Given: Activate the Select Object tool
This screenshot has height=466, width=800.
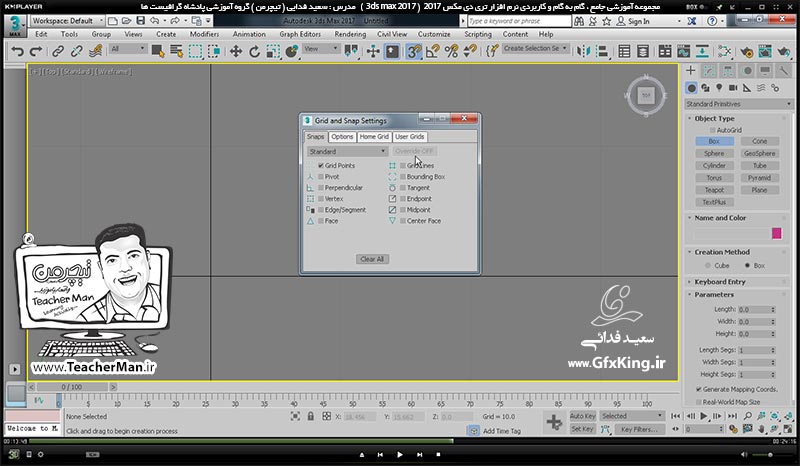Looking at the screenshot, I should coord(158,52).
